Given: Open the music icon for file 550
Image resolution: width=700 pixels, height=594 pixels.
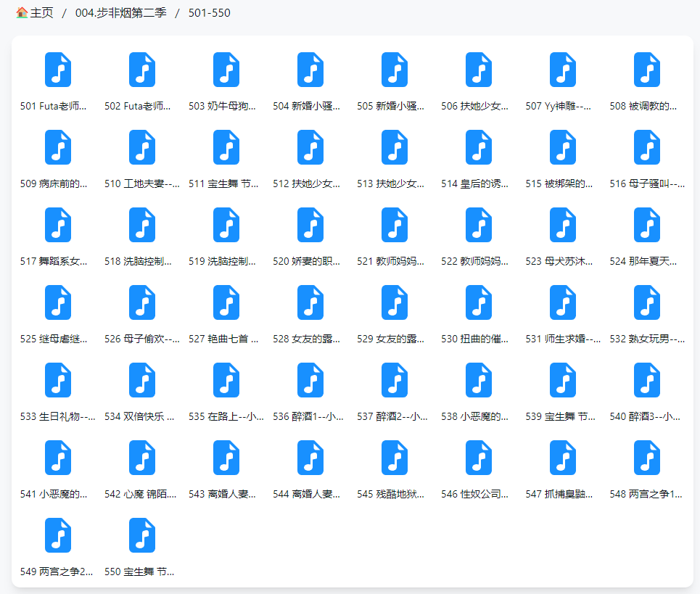Looking at the screenshot, I should pyautogui.click(x=142, y=536).
